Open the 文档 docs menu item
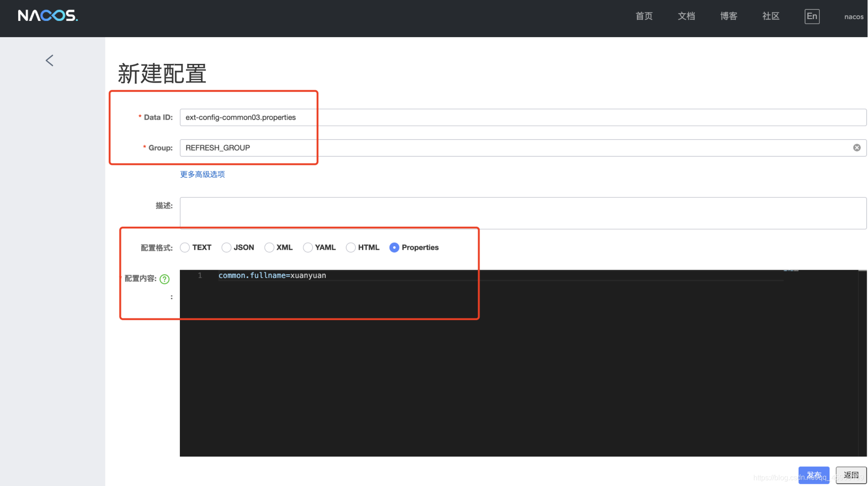 tap(686, 16)
